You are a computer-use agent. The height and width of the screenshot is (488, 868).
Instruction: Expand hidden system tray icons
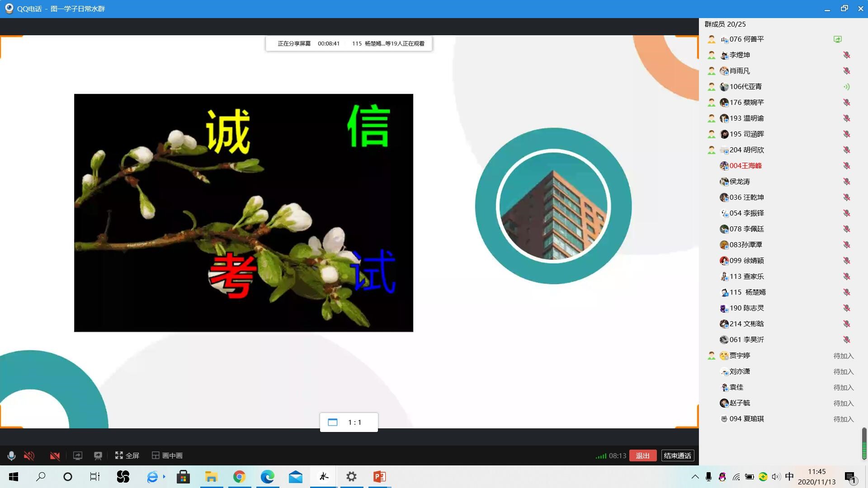click(695, 477)
